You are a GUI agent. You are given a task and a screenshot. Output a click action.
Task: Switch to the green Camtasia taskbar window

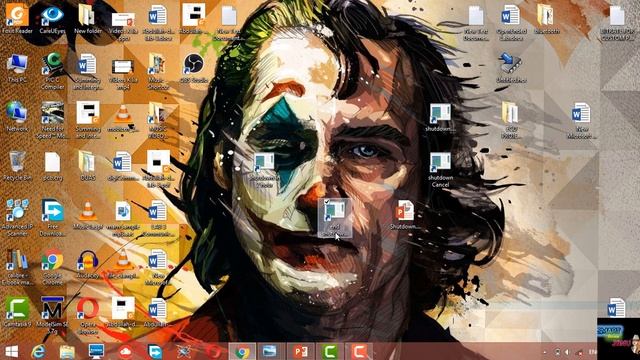(x=329, y=351)
